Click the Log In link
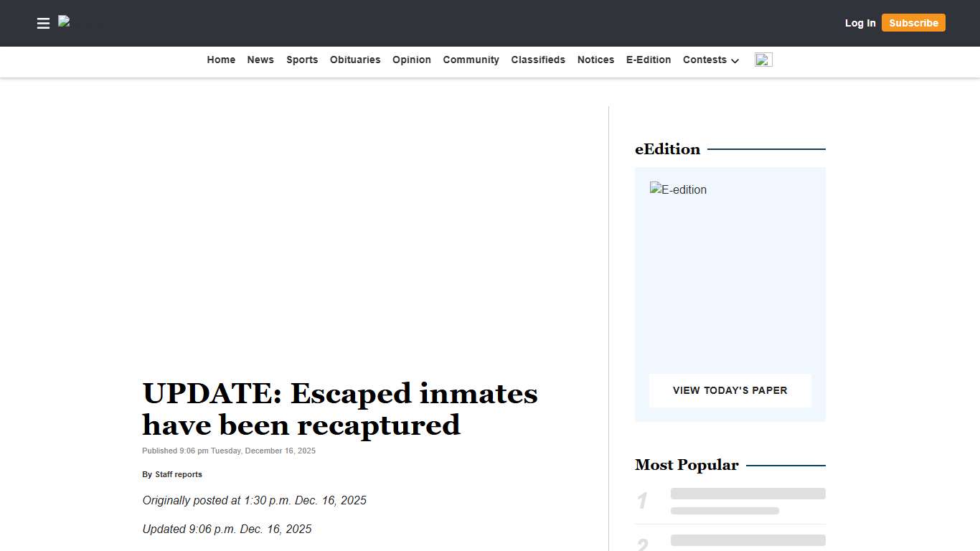The image size is (980, 551). pos(860,23)
